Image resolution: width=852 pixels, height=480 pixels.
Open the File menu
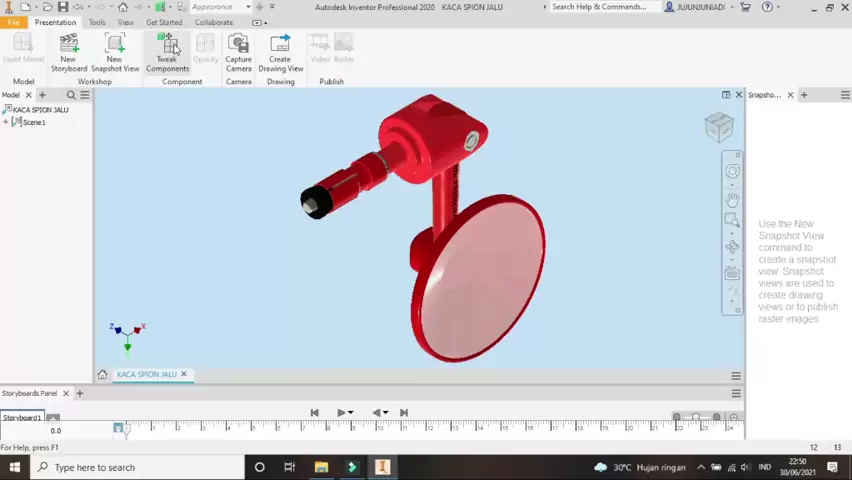click(x=14, y=22)
